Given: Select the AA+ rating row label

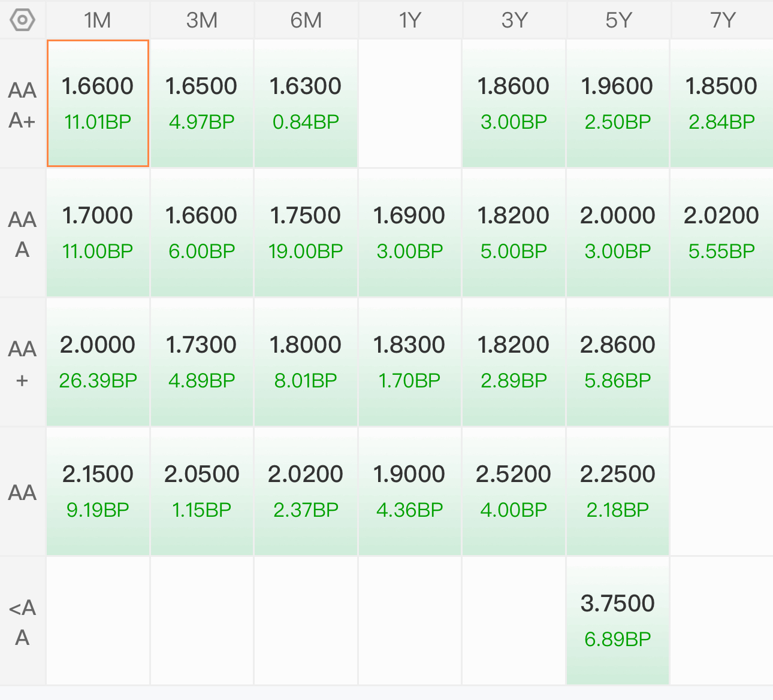Looking at the screenshot, I should [x=23, y=363].
